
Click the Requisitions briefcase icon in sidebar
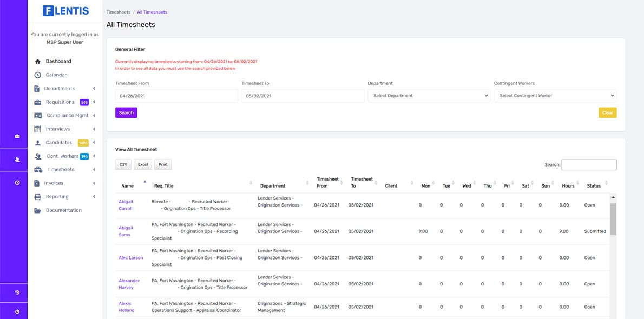(38, 102)
